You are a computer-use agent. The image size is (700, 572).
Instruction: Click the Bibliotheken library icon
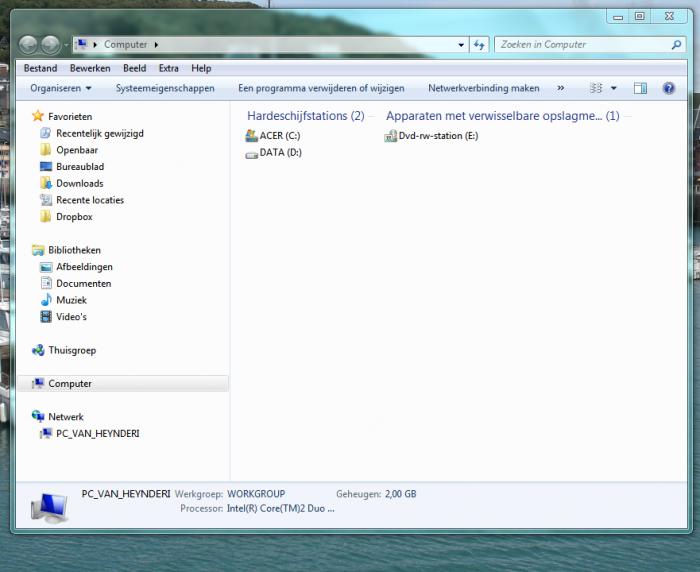point(38,250)
